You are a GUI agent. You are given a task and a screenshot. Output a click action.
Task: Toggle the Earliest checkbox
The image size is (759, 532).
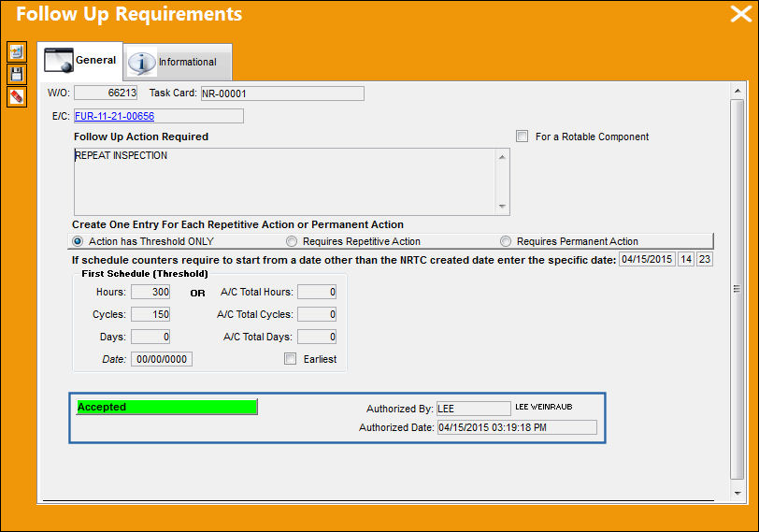click(290, 359)
